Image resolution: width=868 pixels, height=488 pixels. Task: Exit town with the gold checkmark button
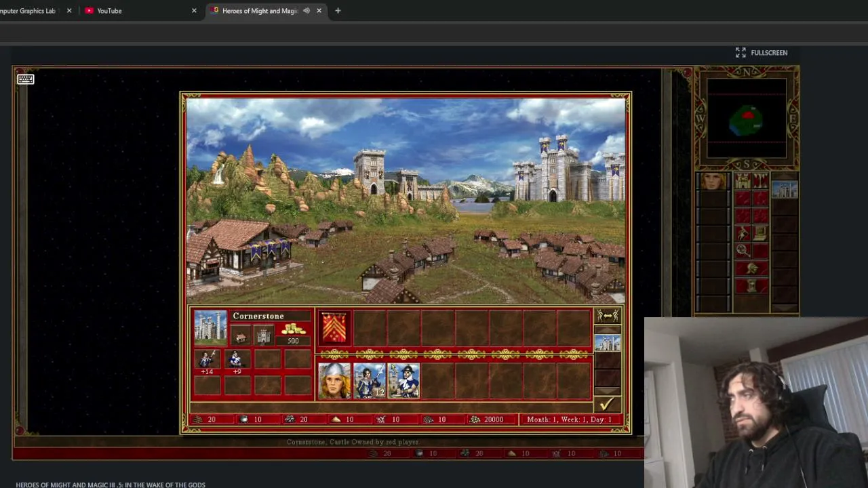click(x=607, y=405)
